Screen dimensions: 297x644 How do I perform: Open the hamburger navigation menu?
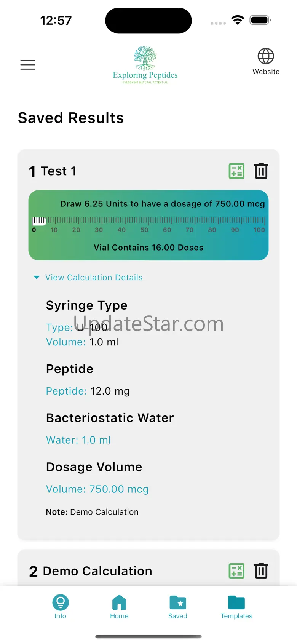(x=27, y=65)
